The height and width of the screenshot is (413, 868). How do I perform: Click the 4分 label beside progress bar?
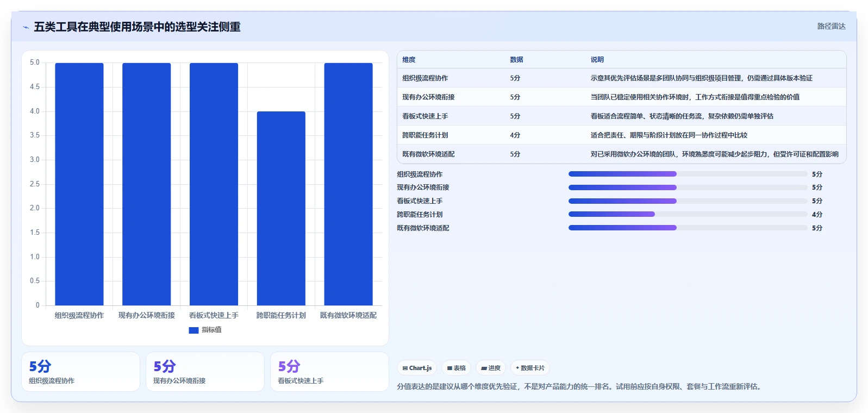point(817,215)
